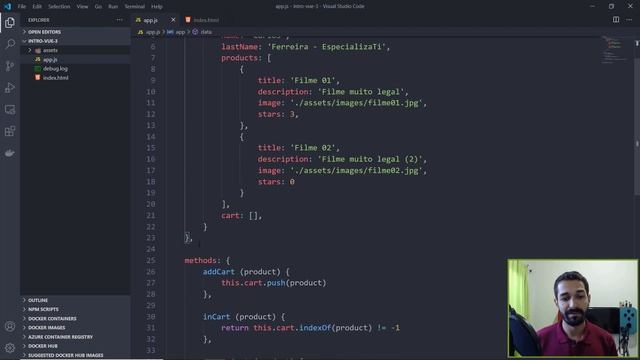640x360 pixels.
Task: Select app.js in the file tree
Action: 76,60
